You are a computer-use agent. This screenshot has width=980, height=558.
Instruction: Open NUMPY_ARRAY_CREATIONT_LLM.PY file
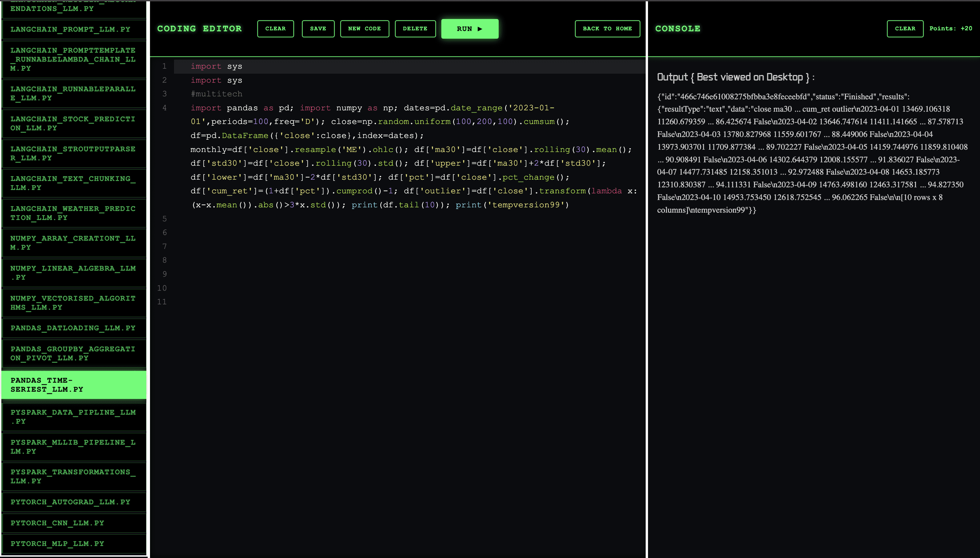pyautogui.click(x=74, y=243)
